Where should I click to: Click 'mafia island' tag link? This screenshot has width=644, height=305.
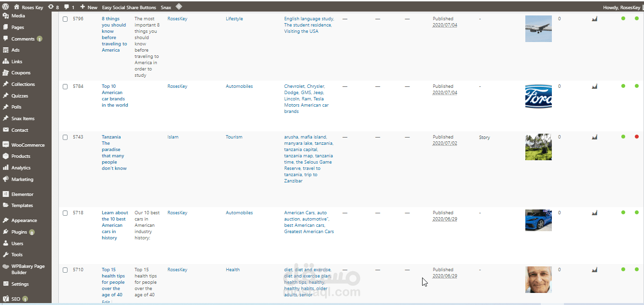click(313, 137)
